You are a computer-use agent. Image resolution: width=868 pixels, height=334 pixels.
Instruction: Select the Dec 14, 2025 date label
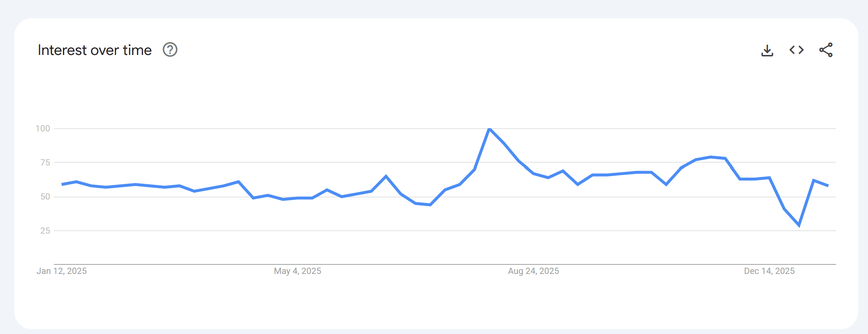(x=769, y=271)
